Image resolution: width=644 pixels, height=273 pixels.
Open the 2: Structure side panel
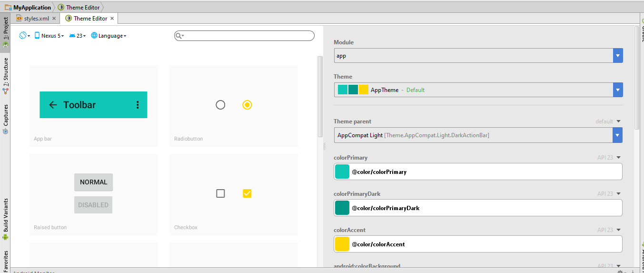pos(5,76)
